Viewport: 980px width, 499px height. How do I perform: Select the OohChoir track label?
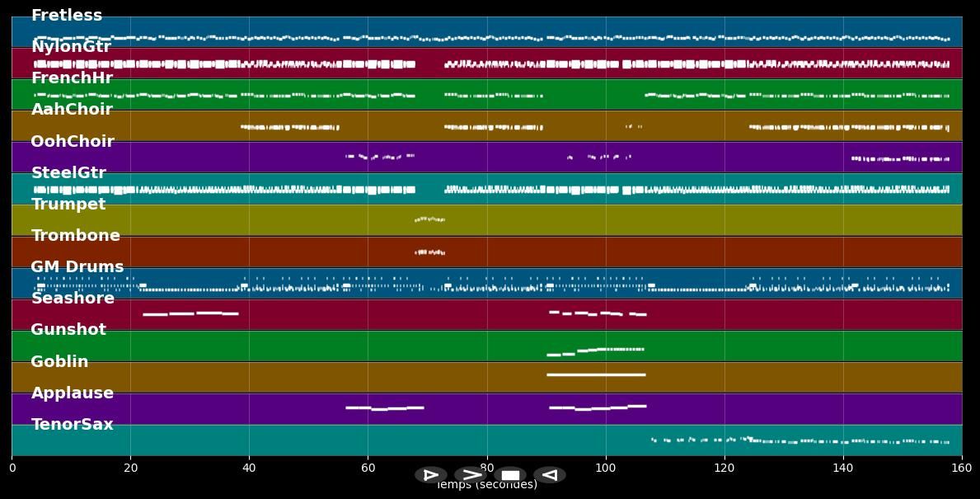pyautogui.click(x=73, y=141)
